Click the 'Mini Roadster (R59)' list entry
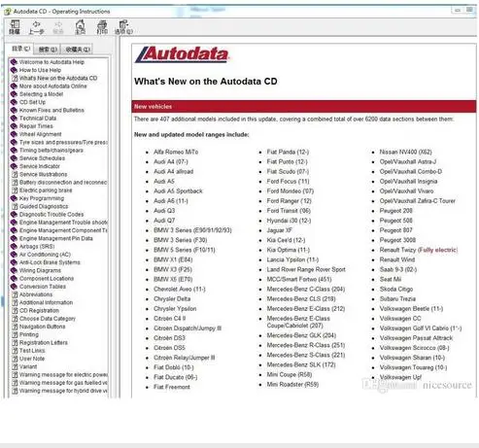This screenshot has width=479, height=448. pos(292,385)
